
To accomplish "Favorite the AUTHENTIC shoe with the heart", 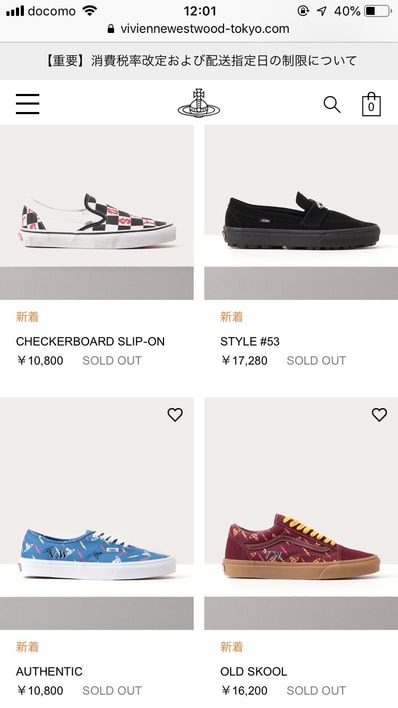I will 175,415.
